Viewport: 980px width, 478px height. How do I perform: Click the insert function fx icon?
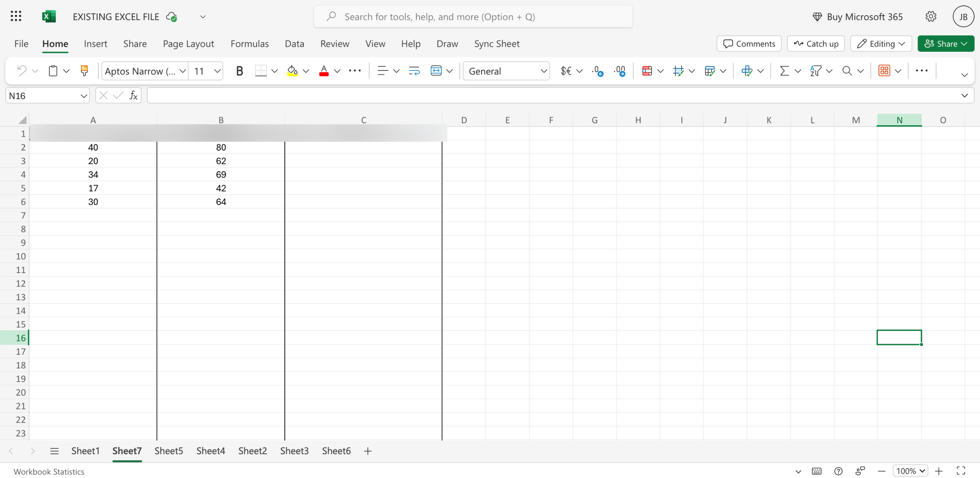coord(133,95)
